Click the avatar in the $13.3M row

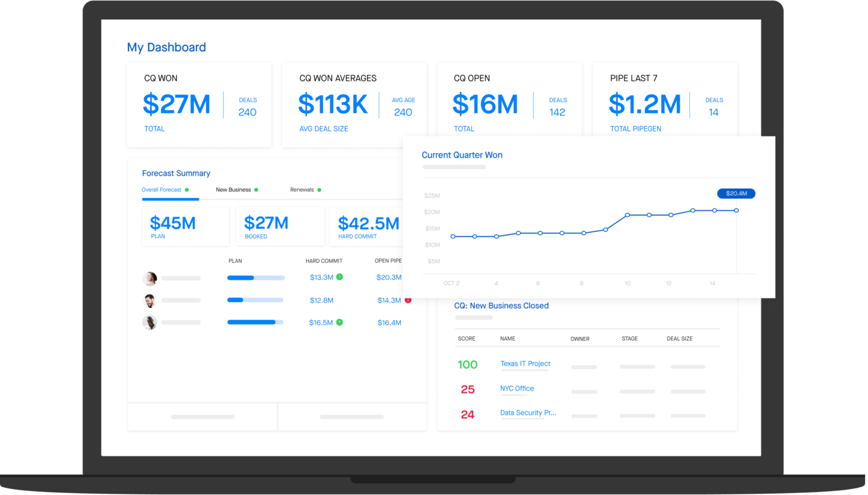[x=149, y=279]
